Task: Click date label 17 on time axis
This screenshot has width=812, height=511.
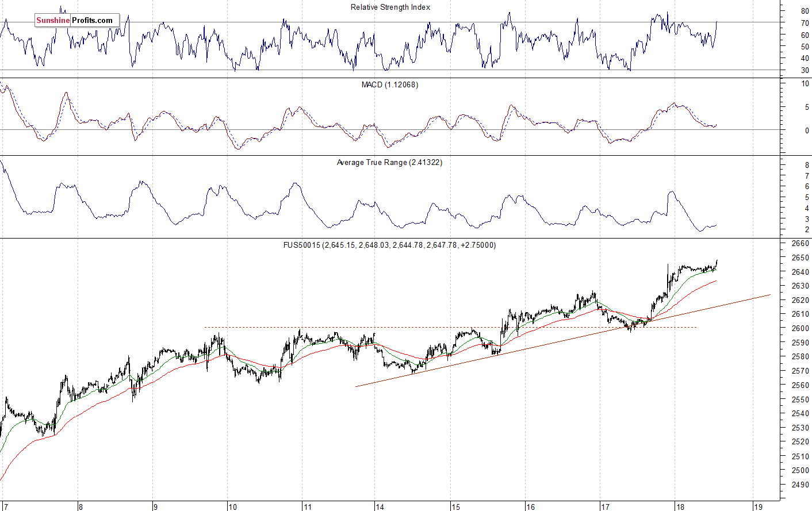Action: pos(605,506)
